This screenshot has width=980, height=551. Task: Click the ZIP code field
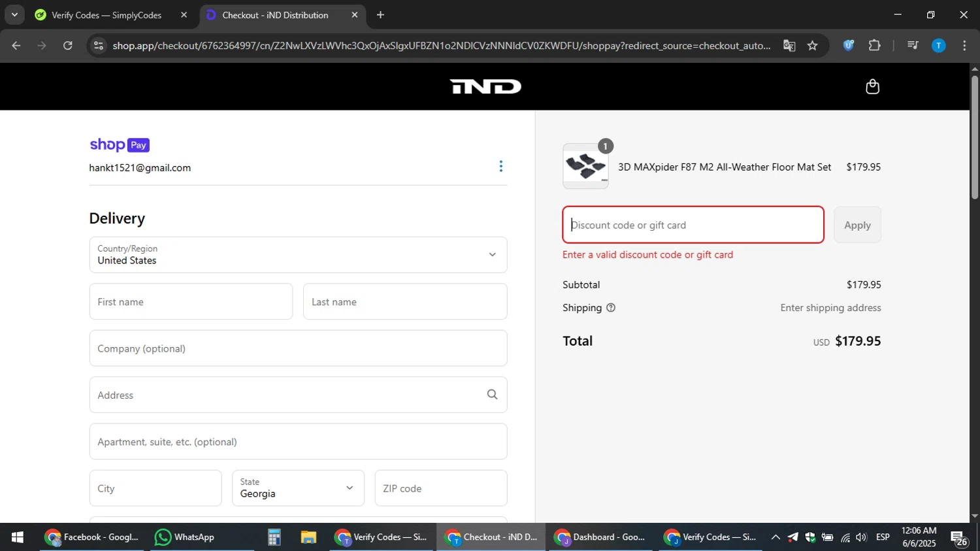tap(441, 488)
